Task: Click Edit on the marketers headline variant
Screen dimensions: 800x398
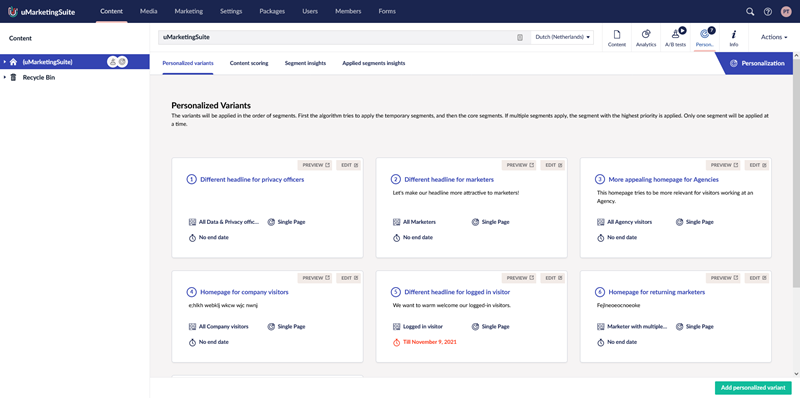Action: click(x=553, y=165)
